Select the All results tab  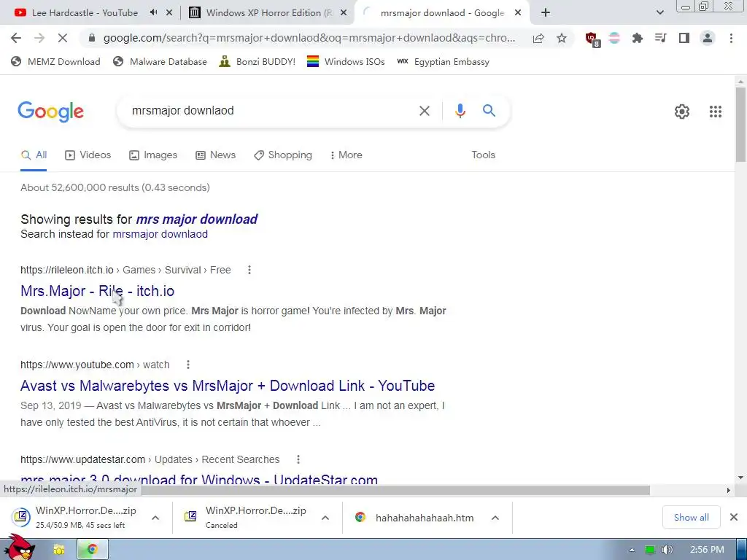click(x=34, y=155)
